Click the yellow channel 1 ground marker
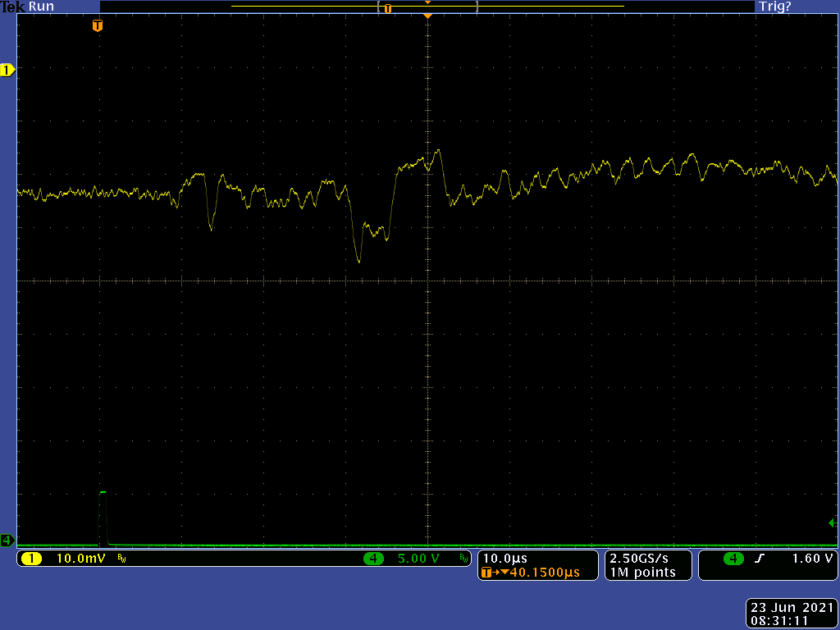 [x=7, y=71]
